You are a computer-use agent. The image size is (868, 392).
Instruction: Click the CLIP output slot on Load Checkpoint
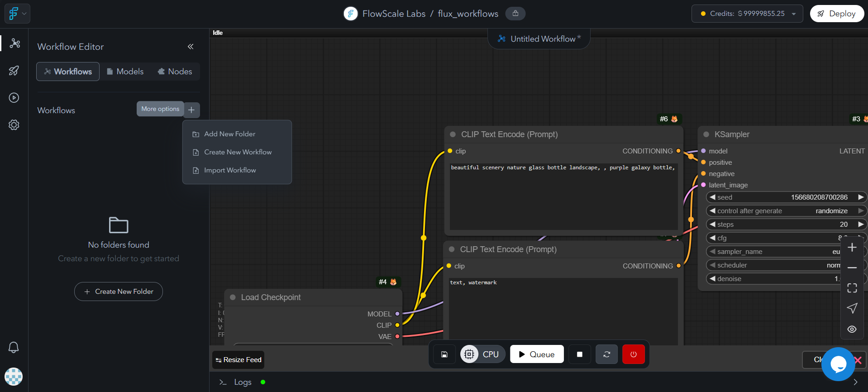click(397, 325)
